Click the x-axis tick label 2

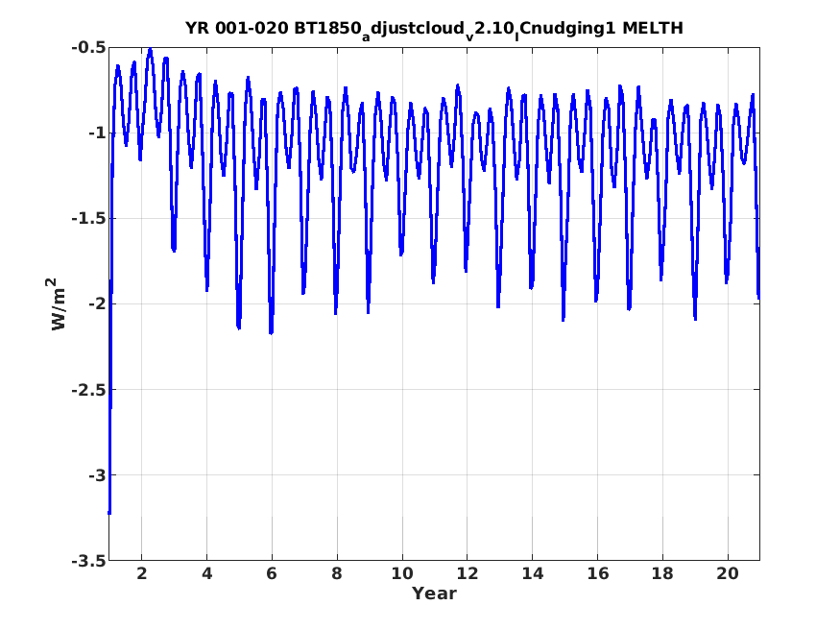click(x=141, y=573)
